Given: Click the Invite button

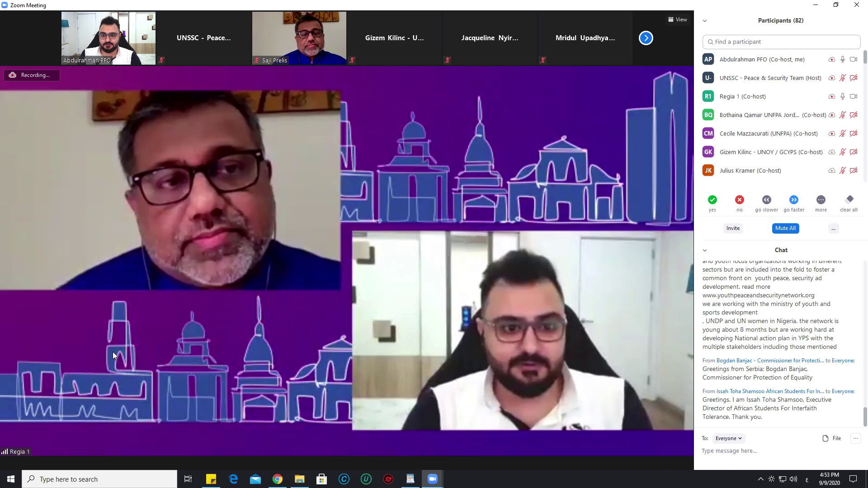Looking at the screenshot, I should click(x=733, y=228).
